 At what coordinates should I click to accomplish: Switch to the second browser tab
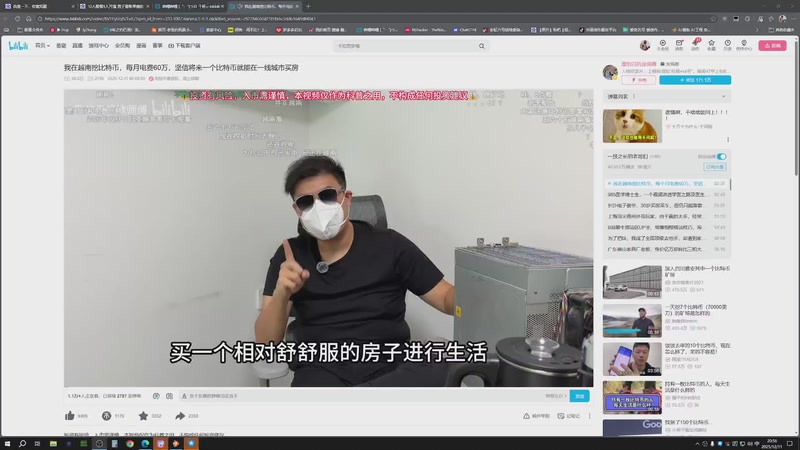point(113,6)
